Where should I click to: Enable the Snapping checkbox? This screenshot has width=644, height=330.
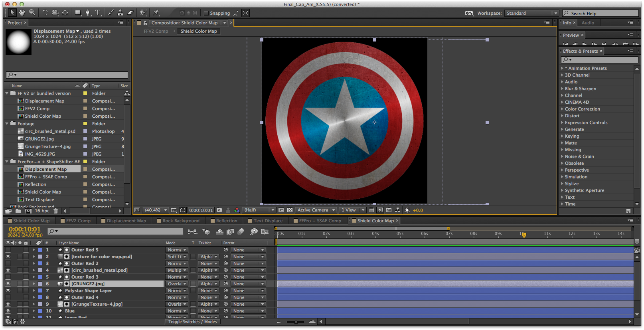(x=206, y=13)
